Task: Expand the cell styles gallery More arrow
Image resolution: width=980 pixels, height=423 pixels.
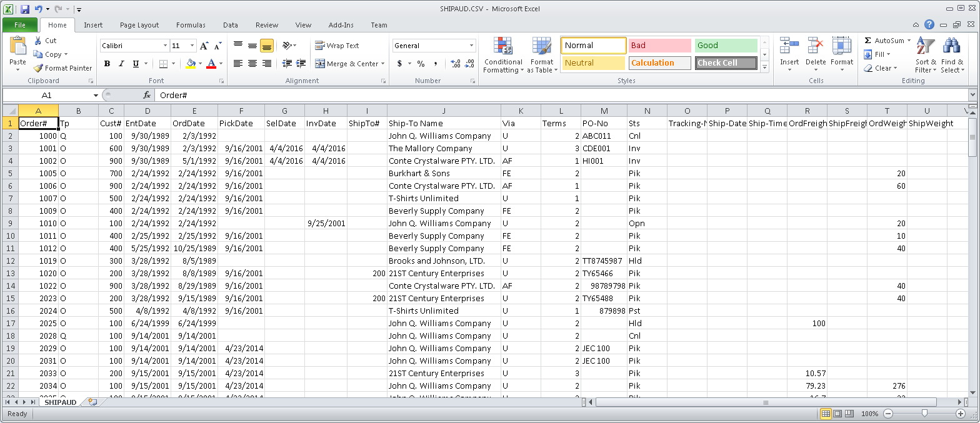Action: [x=764, y=67]
